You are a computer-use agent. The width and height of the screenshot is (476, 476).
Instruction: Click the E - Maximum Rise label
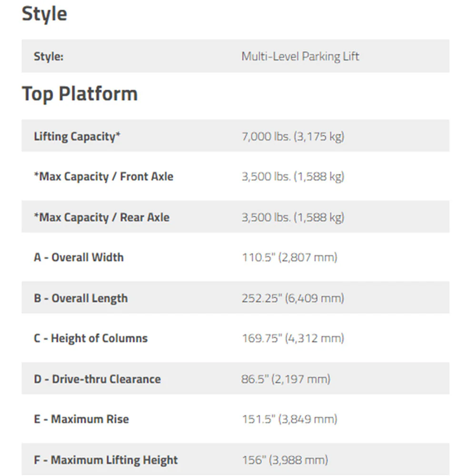click(81, 419)
